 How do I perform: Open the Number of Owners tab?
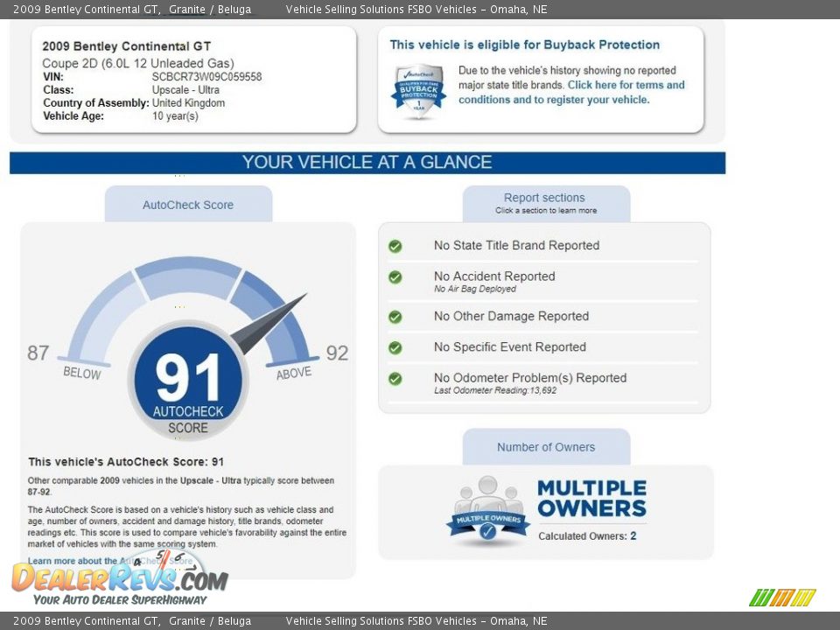pyautogui.click(x=546, y=447)
